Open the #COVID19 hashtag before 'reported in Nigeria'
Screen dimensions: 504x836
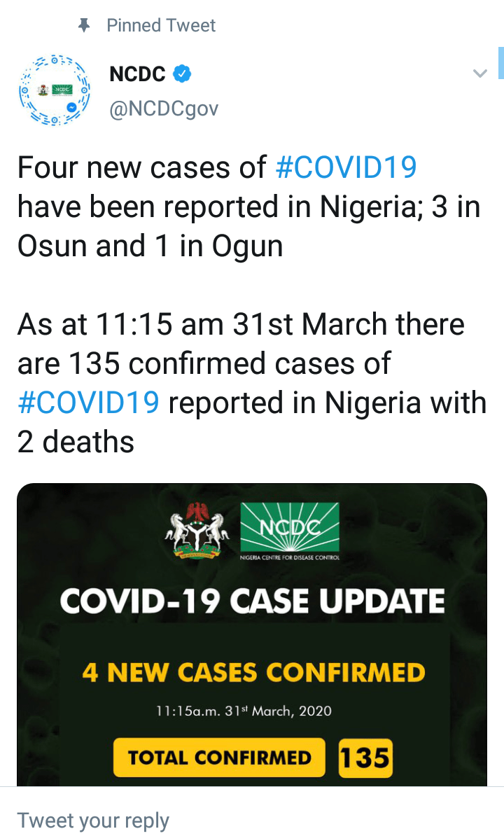tap(89, 403)
